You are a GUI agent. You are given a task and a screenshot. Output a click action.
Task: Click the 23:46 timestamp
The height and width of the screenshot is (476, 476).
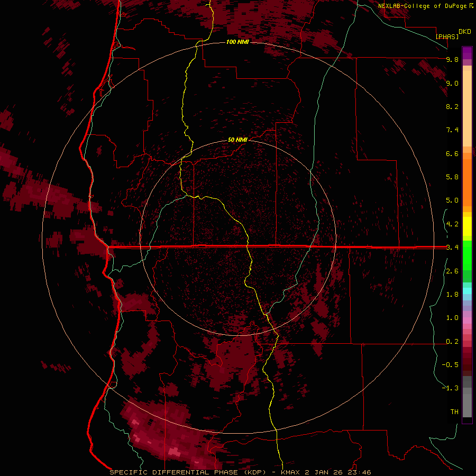[x=360, y=472]
